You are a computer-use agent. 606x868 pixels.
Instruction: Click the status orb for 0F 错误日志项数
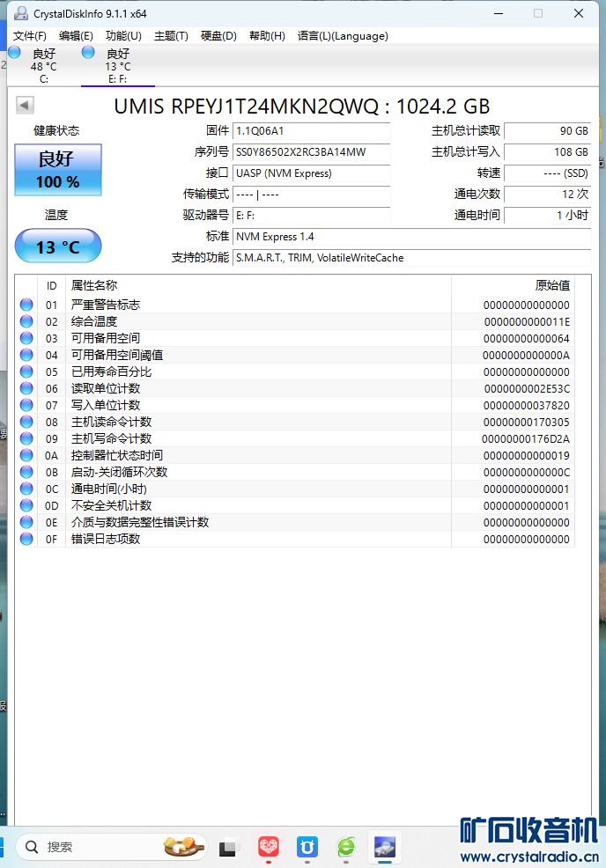pyautogui.click(x=26, y=539)
